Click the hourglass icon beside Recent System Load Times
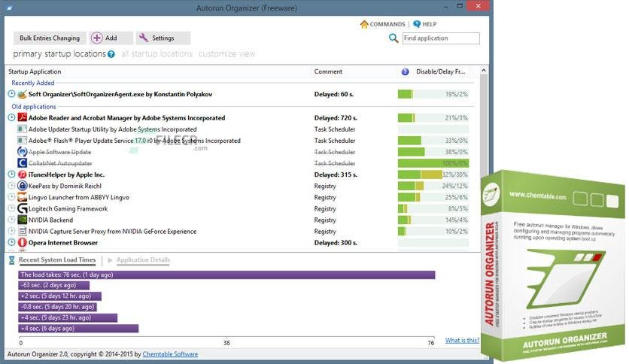 click(11, 260)
